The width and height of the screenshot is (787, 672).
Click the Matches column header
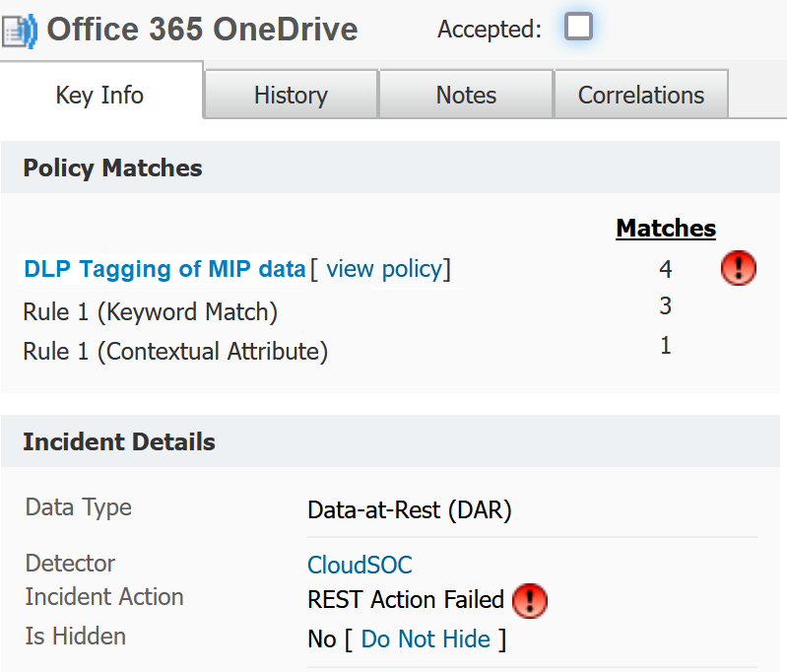tap(666, 229)
